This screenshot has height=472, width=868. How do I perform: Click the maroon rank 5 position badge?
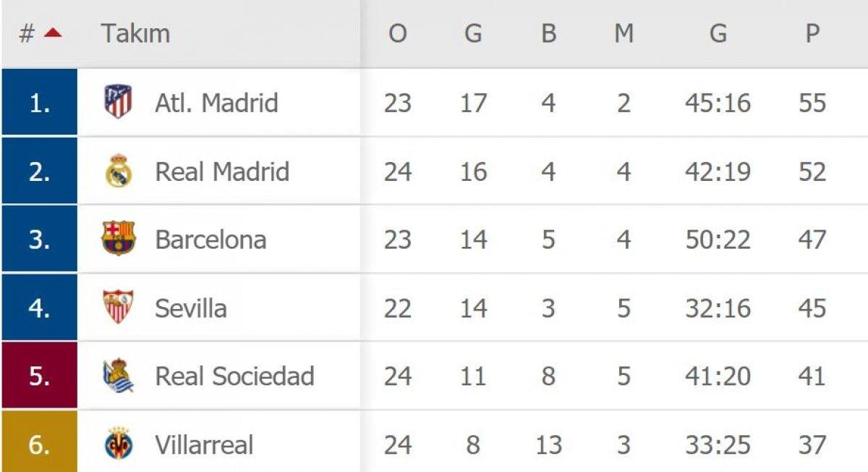tap(39, 376)
